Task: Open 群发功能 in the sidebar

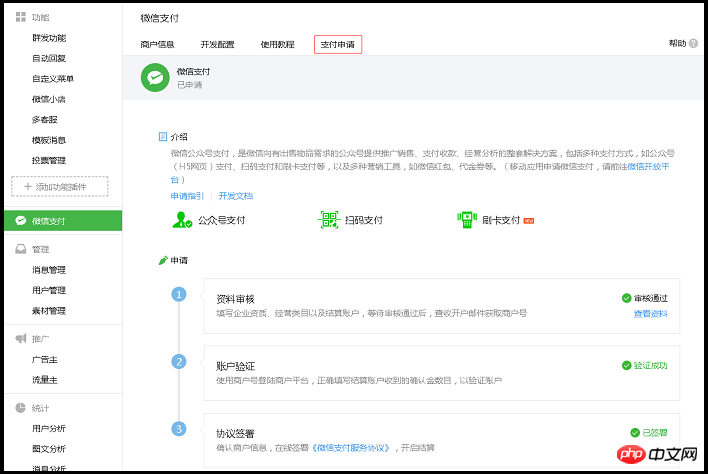Action: pos(49,38)
